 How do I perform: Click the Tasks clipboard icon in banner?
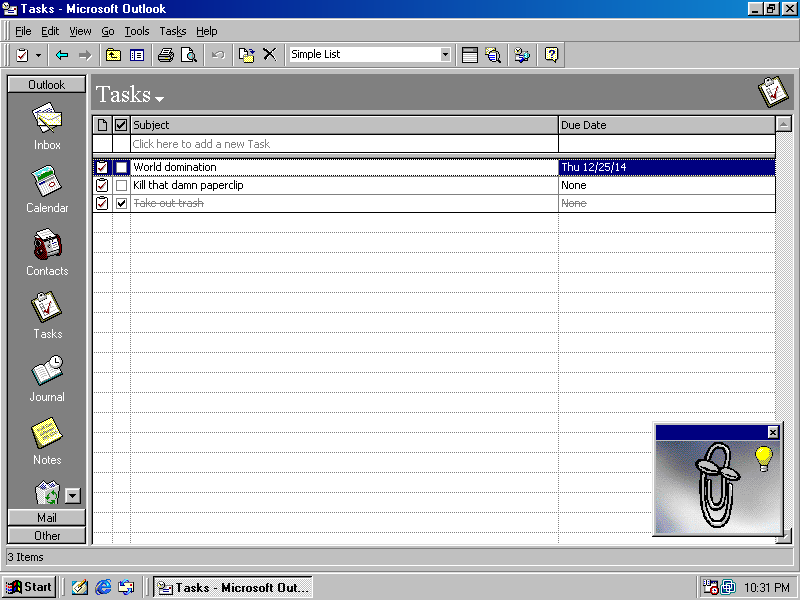[773, 92]
